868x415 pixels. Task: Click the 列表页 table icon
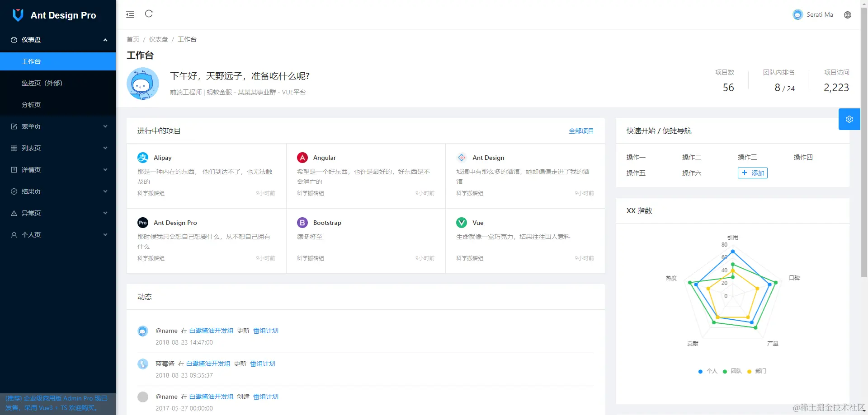[x=14, y=148]
